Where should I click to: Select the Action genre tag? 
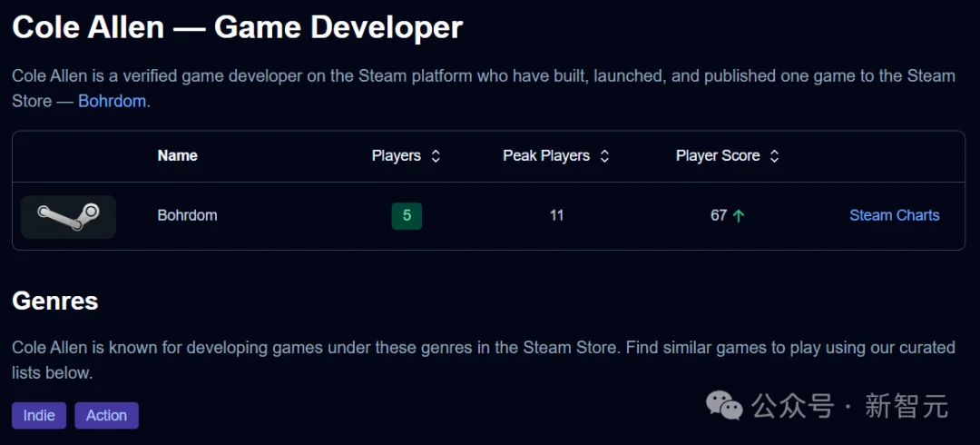point(106,415)
